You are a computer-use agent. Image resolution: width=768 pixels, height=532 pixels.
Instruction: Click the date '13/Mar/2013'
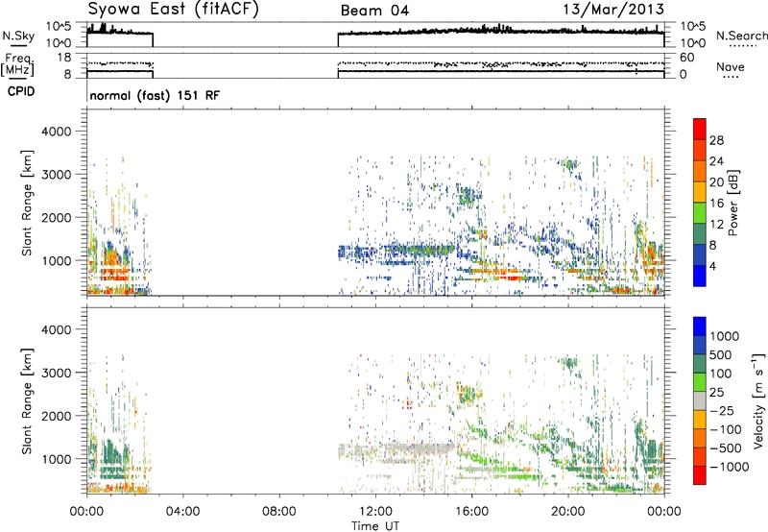[613, 9]
